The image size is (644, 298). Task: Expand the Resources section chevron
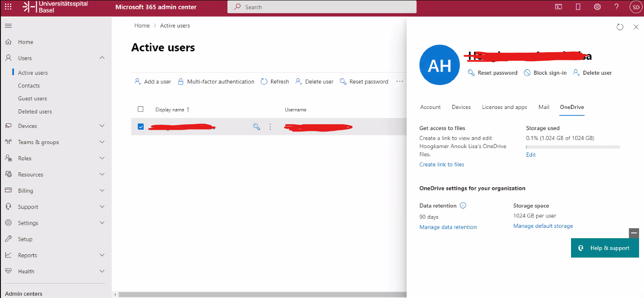tap(102, 175)
